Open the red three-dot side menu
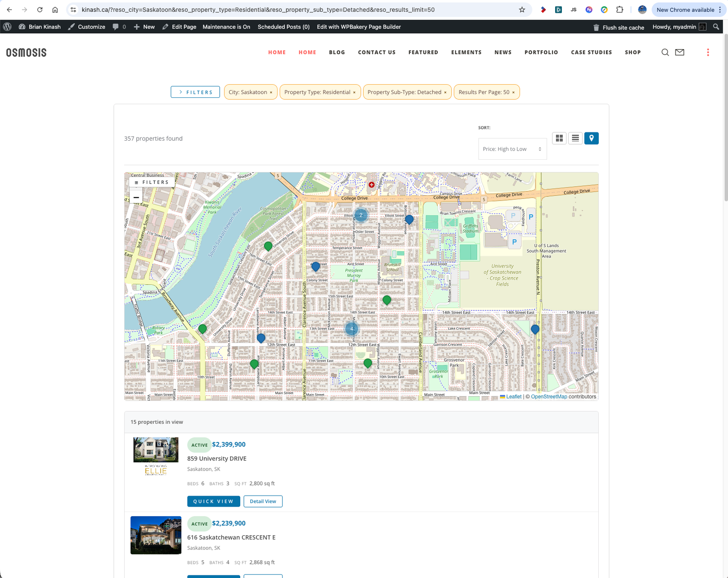 [708, 52]
